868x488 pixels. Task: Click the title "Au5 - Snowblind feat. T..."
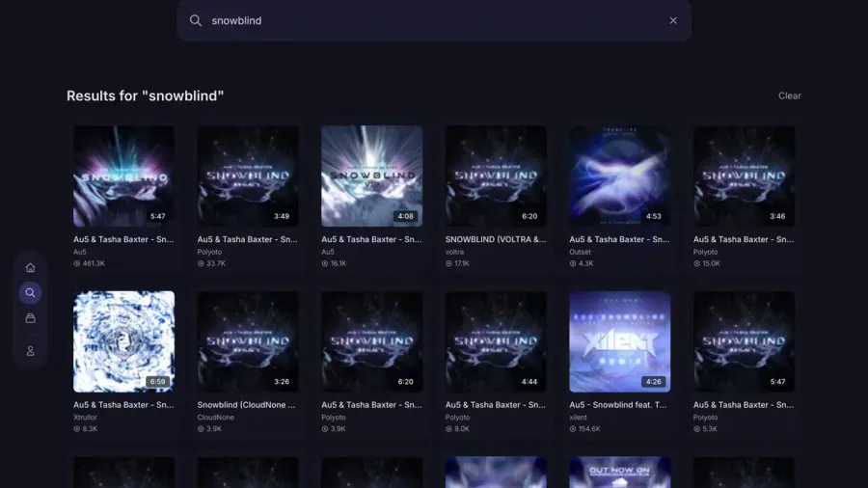(618, 405)
